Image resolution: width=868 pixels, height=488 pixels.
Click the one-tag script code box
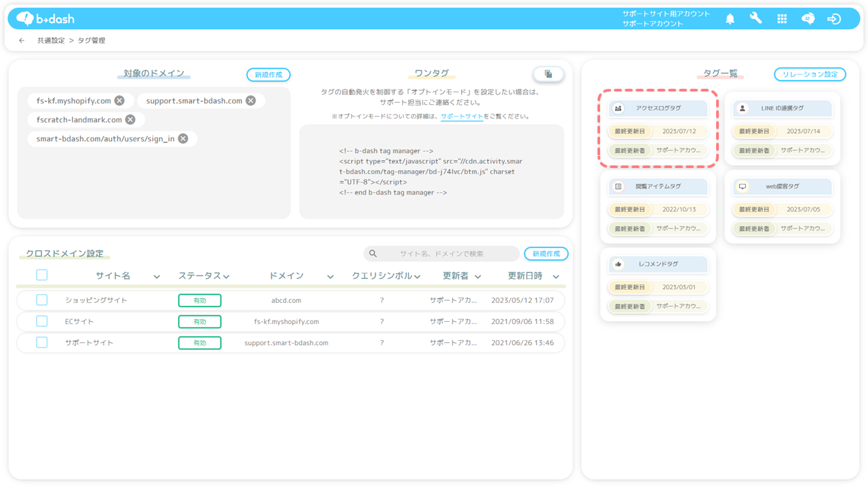point(431,171)
